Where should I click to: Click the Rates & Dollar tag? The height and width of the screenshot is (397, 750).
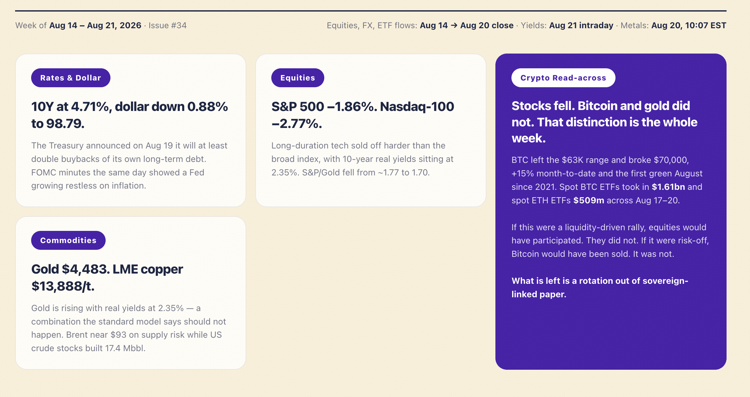[x=71, y=78]
